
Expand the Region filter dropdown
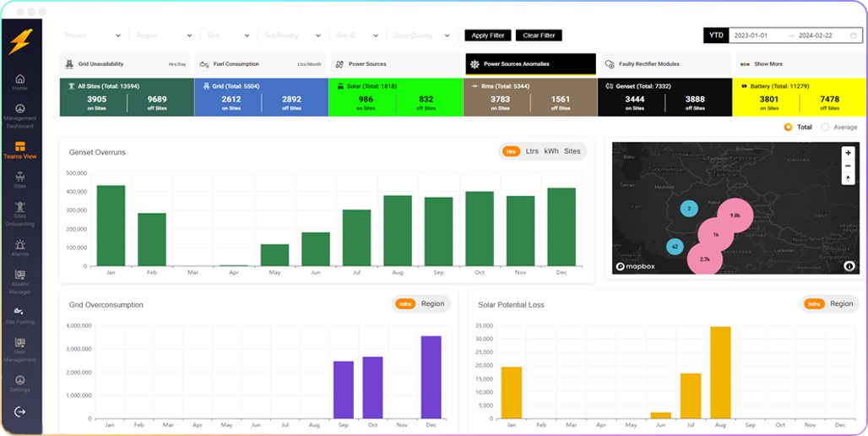pyautogui.click(x=165, y=35)
